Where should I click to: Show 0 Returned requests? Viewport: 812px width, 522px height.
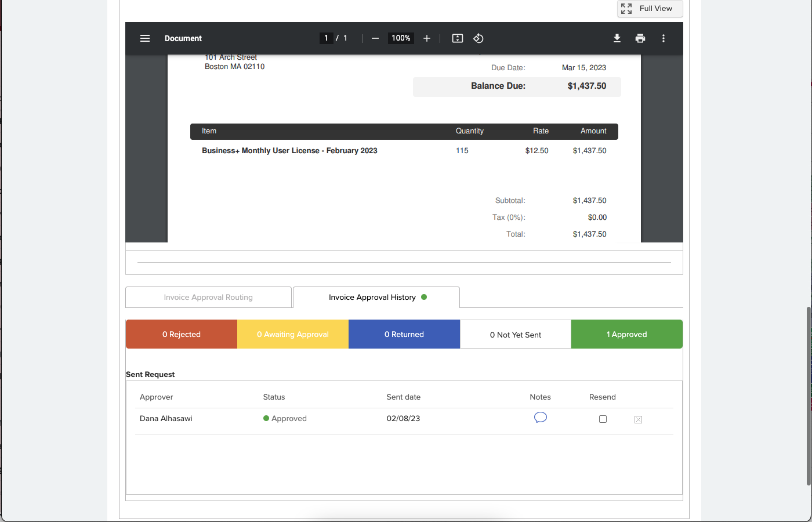click(x=404, y=334)
